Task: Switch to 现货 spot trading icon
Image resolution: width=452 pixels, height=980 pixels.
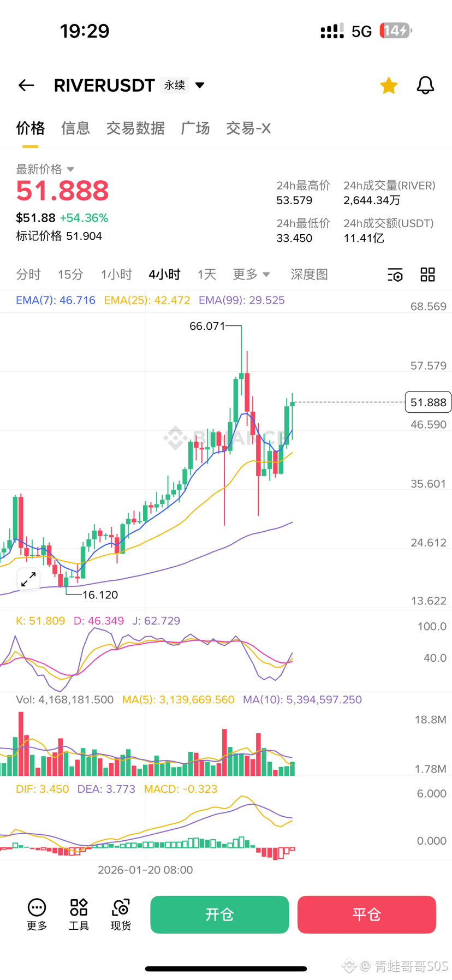Action: point(121,914)
